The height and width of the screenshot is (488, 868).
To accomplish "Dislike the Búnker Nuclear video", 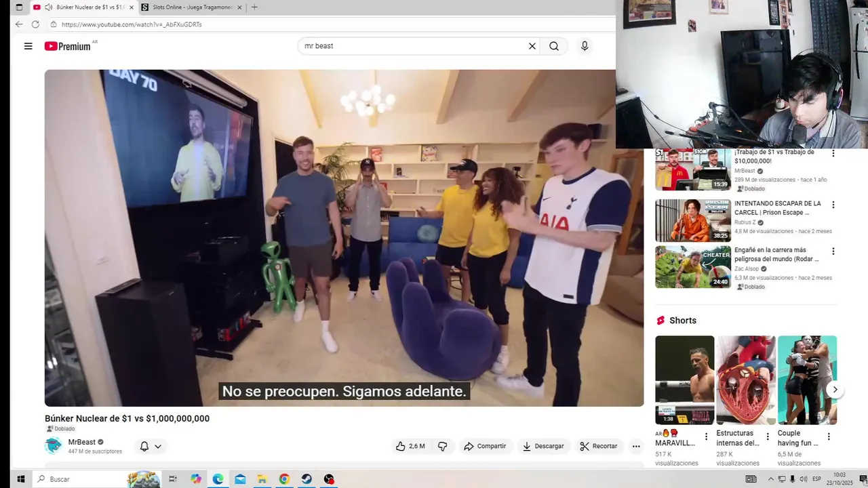I will coord(442,446).
